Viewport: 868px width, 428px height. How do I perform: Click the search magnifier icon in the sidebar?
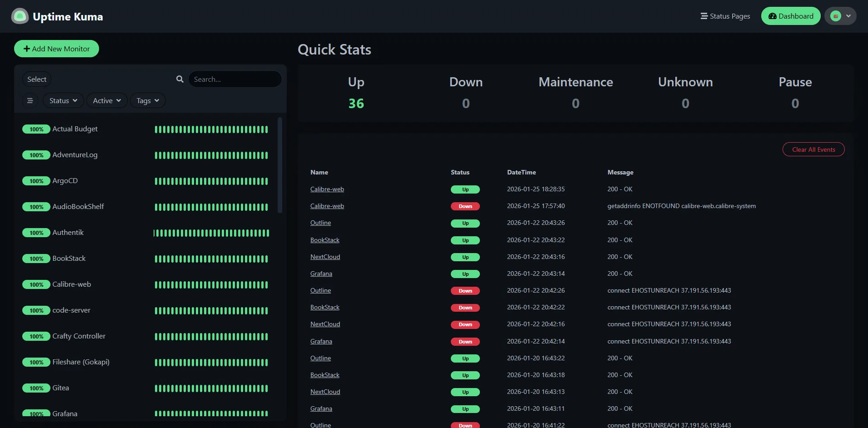(x=180, y=79)
